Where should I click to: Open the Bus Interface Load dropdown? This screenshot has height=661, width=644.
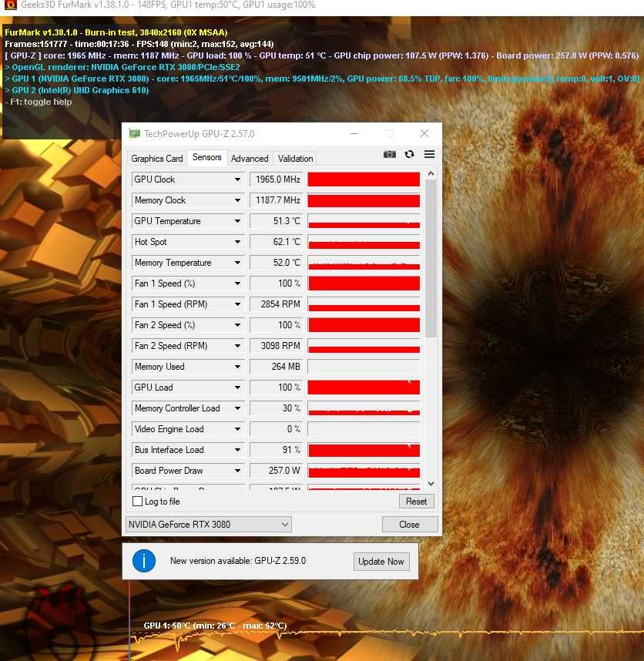[x=238, y=450]
